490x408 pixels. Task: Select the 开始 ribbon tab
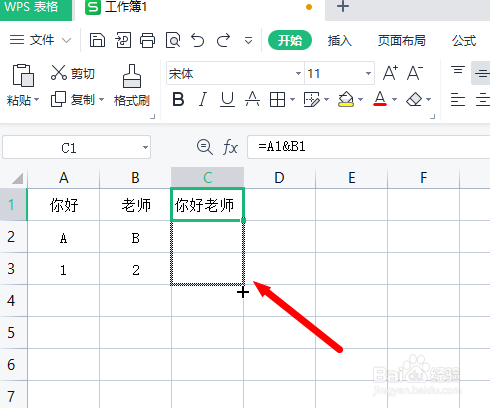(x=290, y=41)
